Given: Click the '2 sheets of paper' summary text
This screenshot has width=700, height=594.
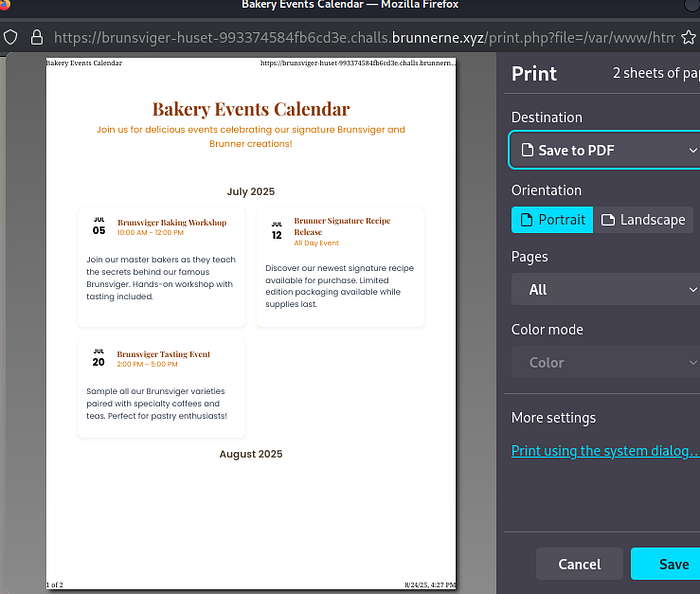Looking at the screenshot, I should click(655, 74).
